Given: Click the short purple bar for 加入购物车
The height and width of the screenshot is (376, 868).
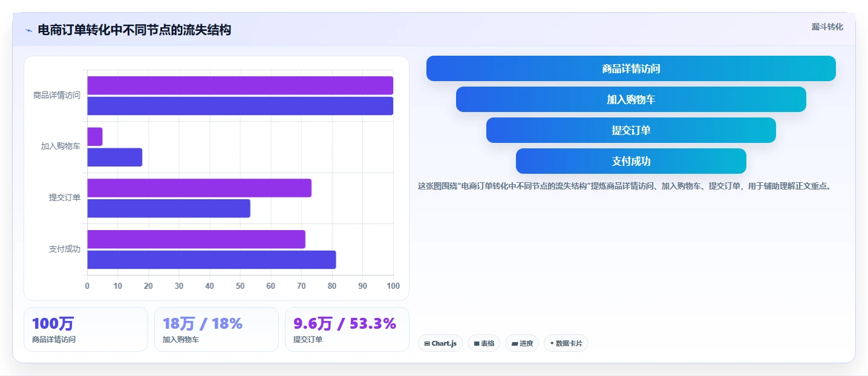Looking at the screenshot, I should pyautogui.click(x=95, y=137).
